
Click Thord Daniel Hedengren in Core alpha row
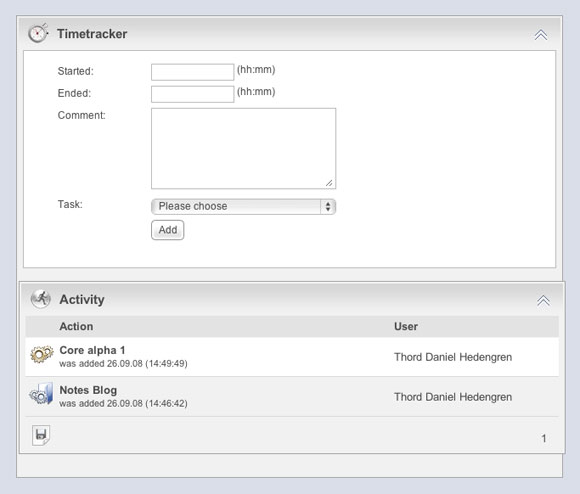(x=453, y=357)
